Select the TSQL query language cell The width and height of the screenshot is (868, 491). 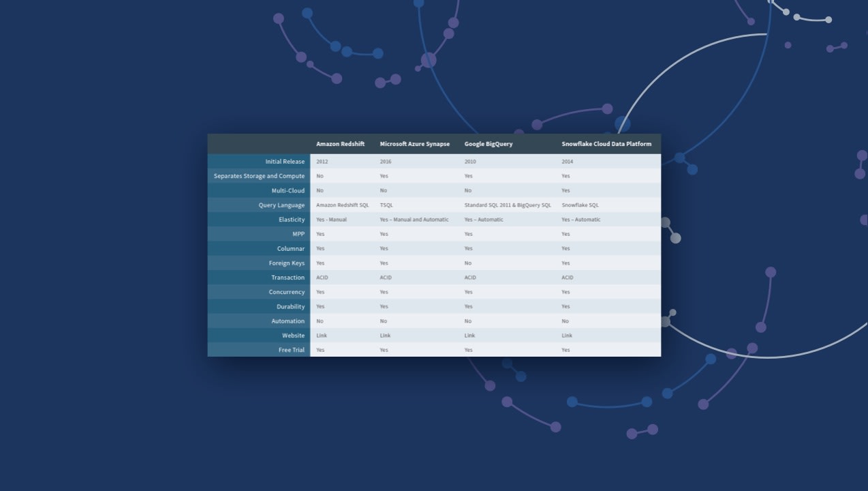[386, 205]
